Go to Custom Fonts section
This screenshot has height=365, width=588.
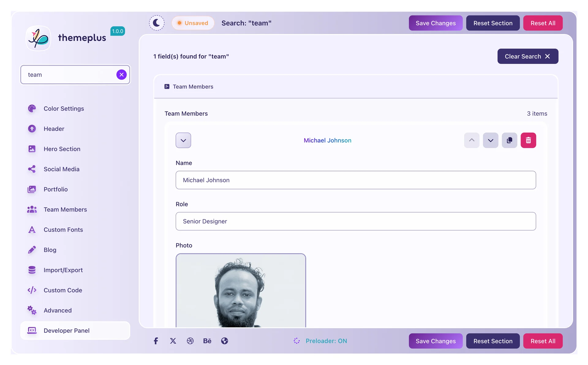63,230
